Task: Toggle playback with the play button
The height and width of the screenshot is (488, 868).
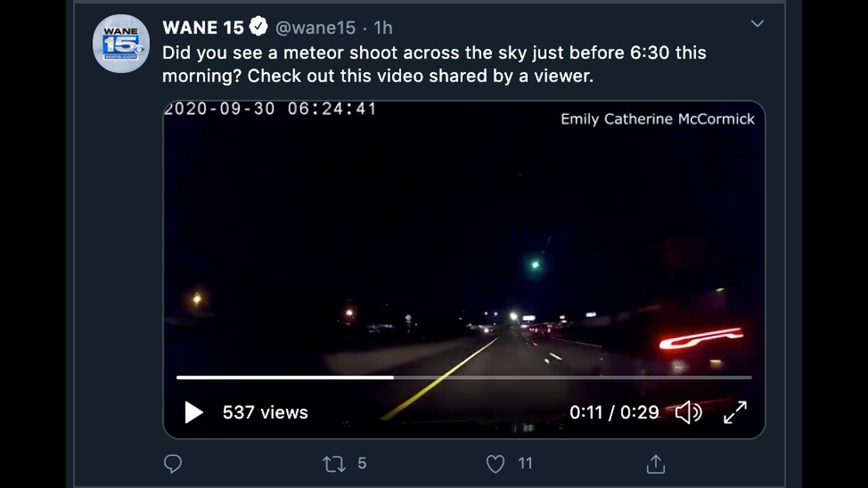Action: tap(193, 413)
